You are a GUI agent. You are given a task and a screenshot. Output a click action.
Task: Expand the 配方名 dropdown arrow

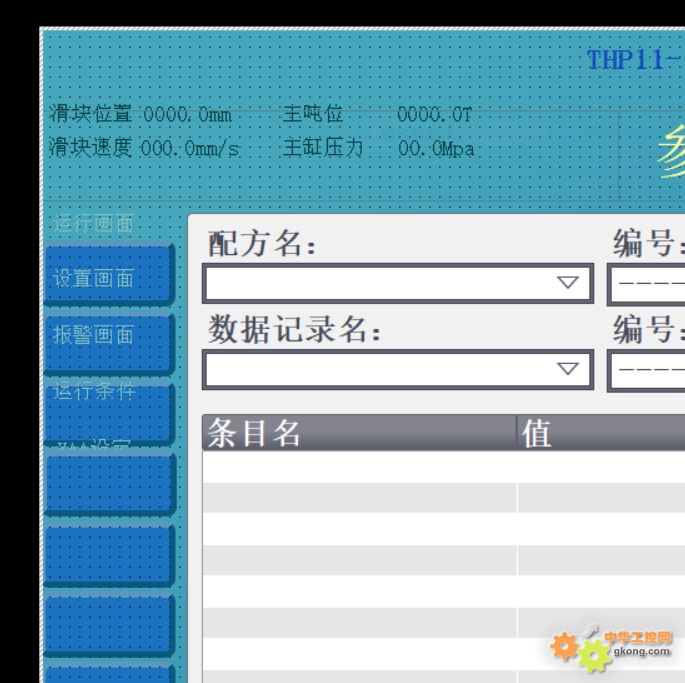click(x=568, y=283)
